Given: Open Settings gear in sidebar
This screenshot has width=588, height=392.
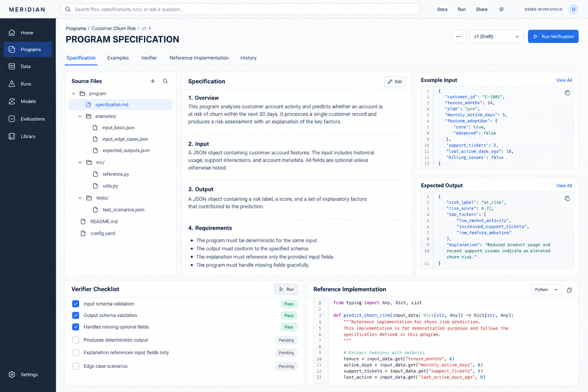Looking at the screenshot, I should point(12,374).
